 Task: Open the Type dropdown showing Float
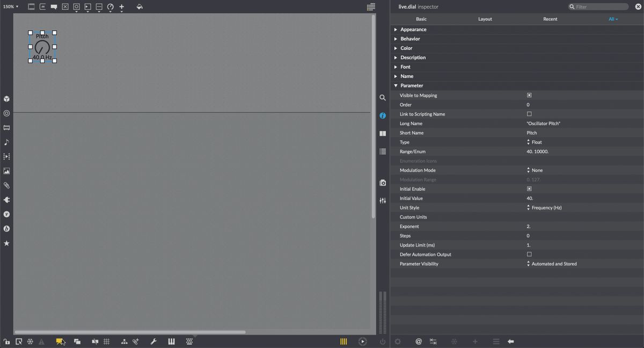click(x=535, y=142)
